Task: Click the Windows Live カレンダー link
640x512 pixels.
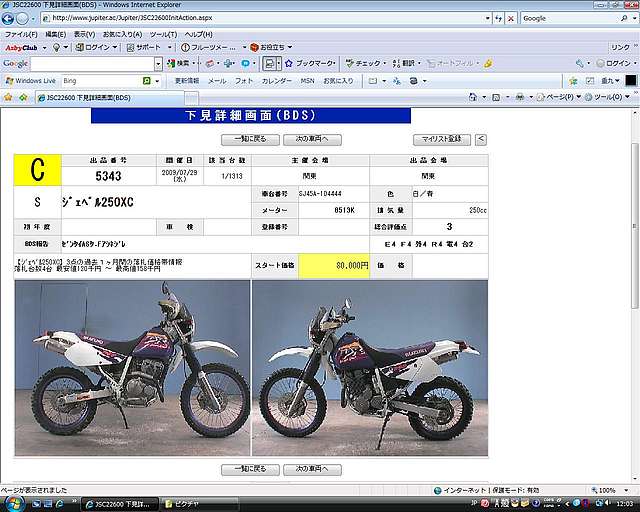Action: [276, 81]
